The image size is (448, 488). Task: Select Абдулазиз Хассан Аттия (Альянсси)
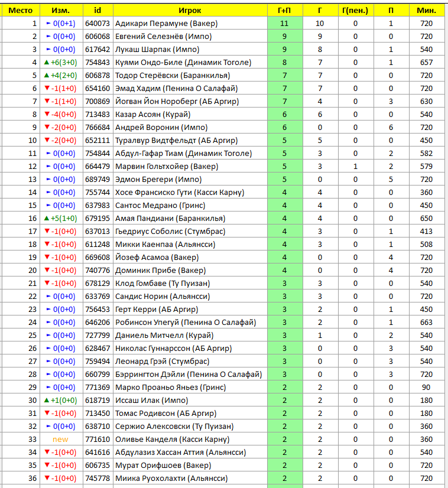pos(181,452)
